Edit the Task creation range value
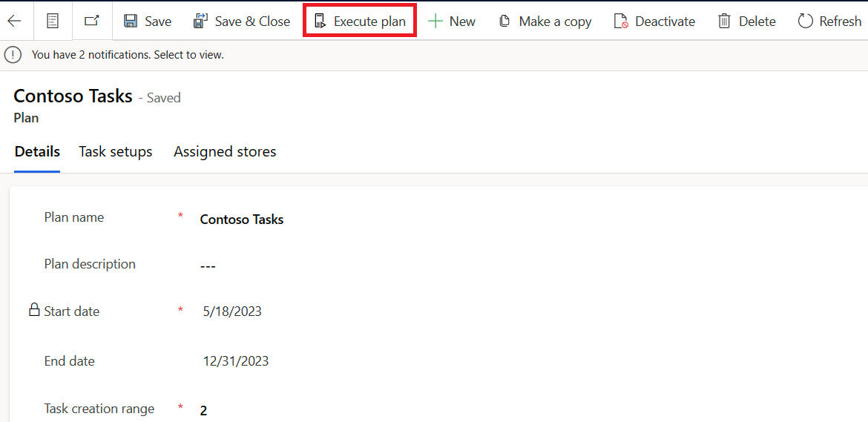This screenshot has width=868, height=422. pos(203,411)
